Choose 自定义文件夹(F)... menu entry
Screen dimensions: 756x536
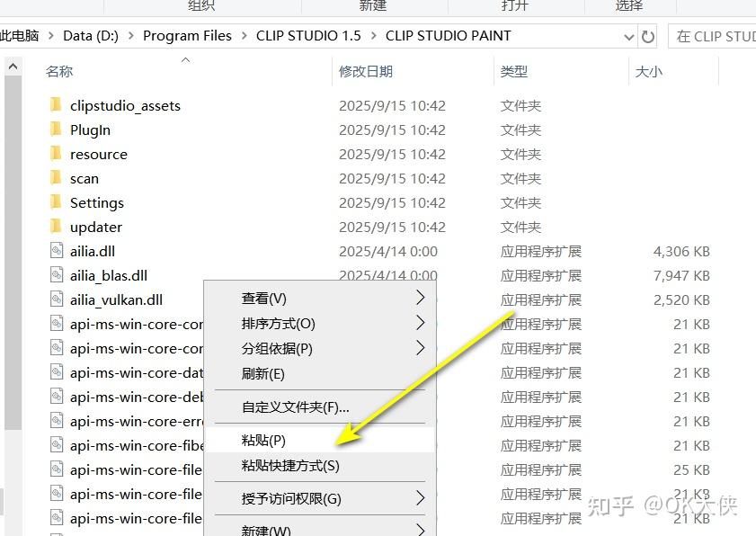320,406
